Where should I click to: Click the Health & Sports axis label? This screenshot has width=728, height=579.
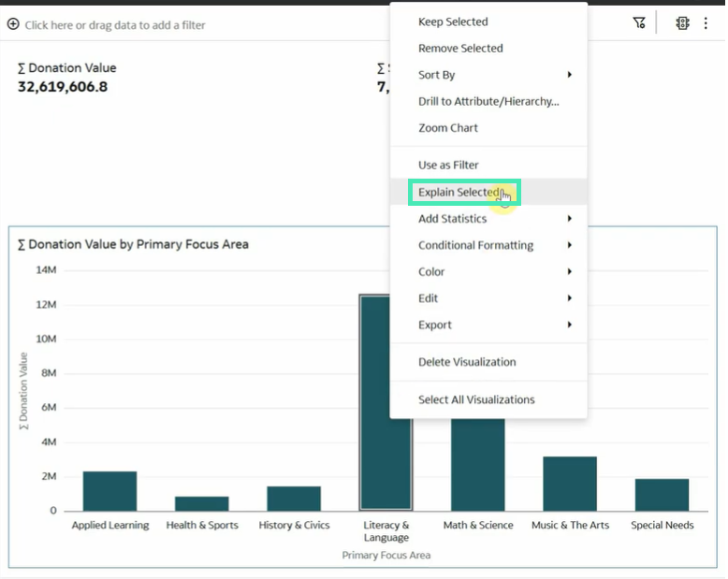tap(202, 525)
